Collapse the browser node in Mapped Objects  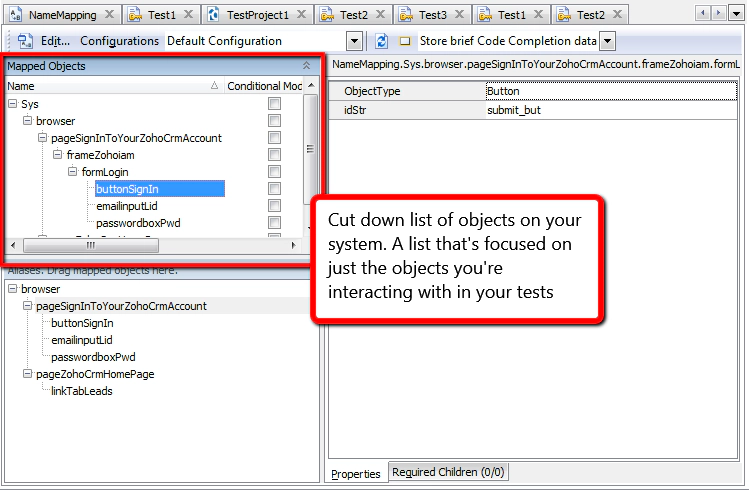[28, 120]
